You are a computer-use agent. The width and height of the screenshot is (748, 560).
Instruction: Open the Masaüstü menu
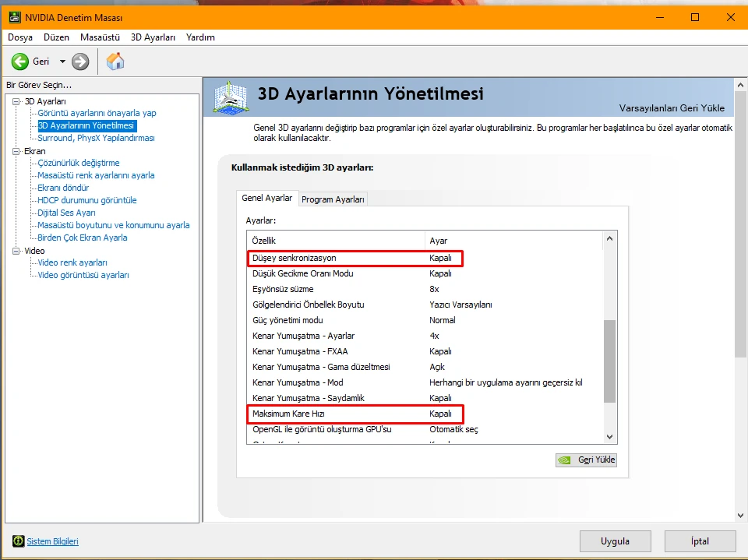[101, 37]
